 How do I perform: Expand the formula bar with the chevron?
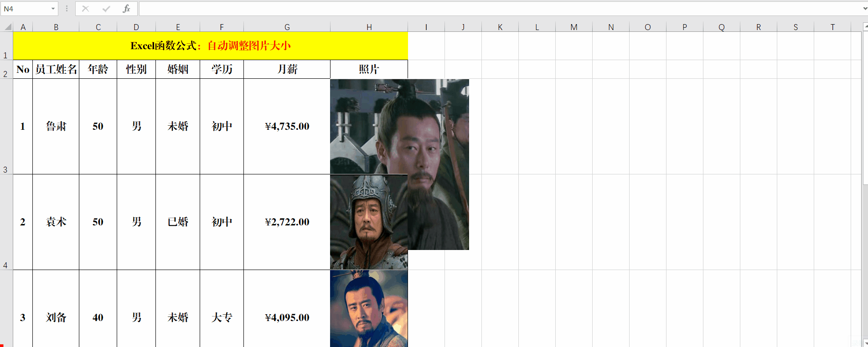tap(864, 9)
